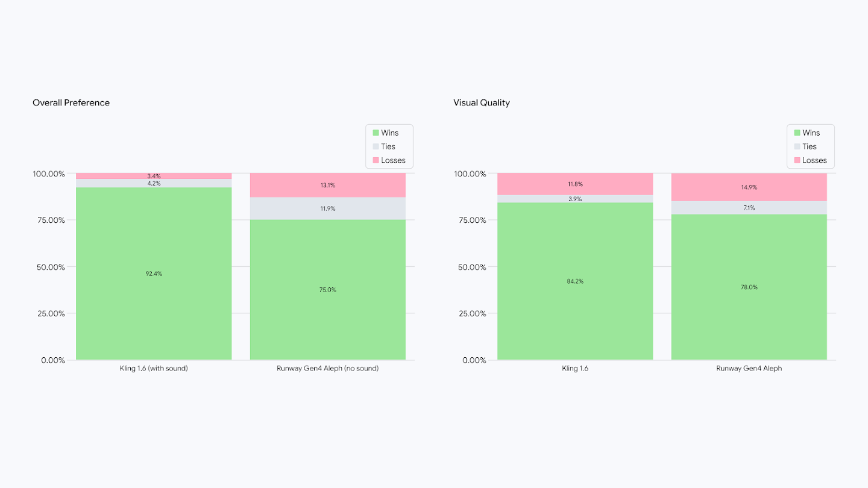This screenshot has height=488, width=868.
Task: Click the "Visual Quality" chart title
Action: (x=482, y=103)
